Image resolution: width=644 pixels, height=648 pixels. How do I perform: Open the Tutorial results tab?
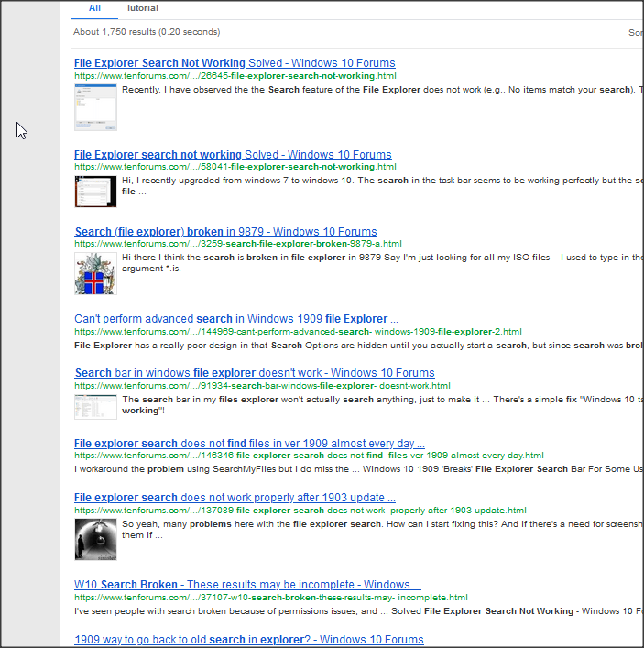tap(142, 8)
